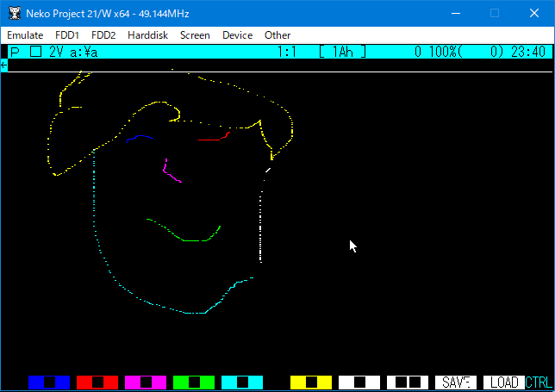555x392 pixels.
Task: Choose the magenta palette color
Action: [146, 382]
